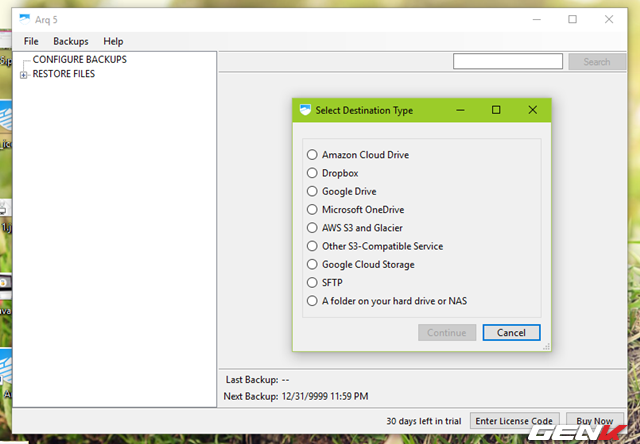
Task: Click into the search text field
Action: pos(509,62)
